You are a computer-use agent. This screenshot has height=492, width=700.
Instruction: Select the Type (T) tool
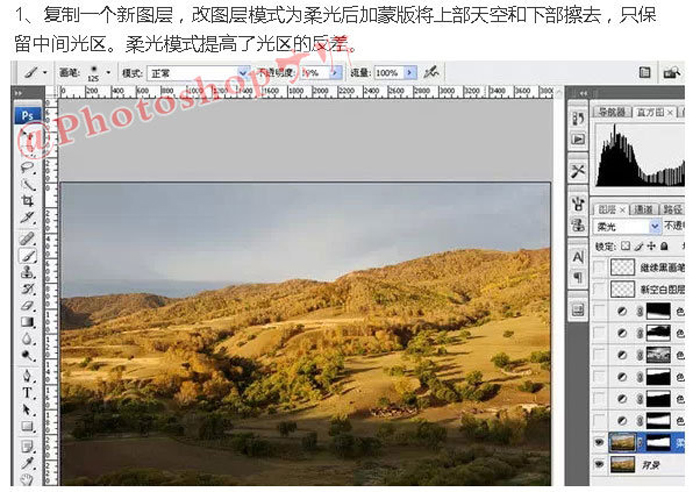27,393
